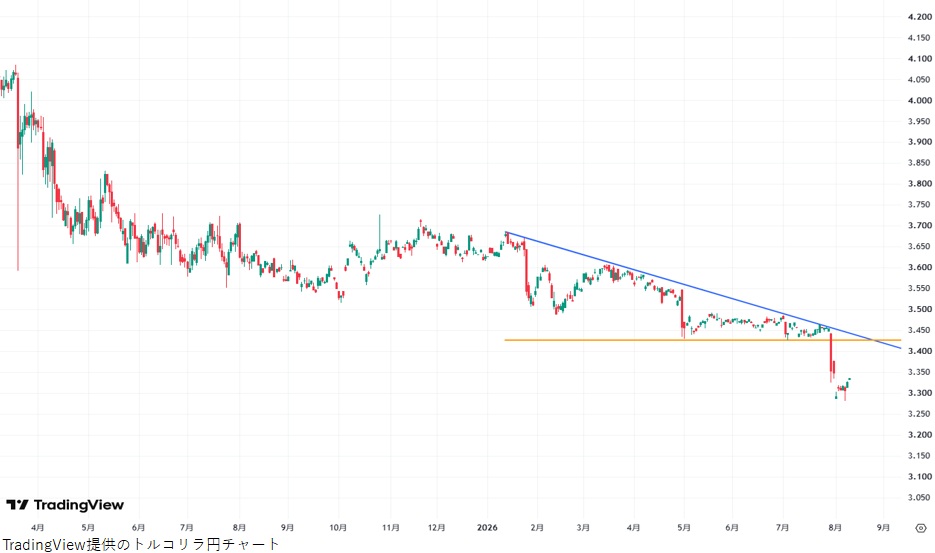Open the TradingView logo link
Screen dimensions: 935x553
65,505
